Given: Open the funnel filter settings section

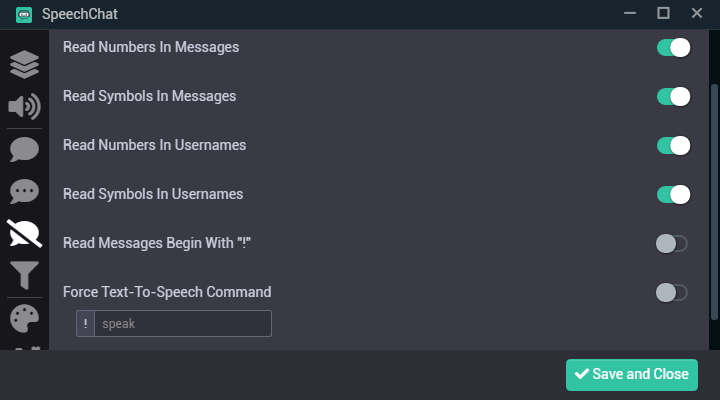Looking at the screenshot, I should coord(24,276).
